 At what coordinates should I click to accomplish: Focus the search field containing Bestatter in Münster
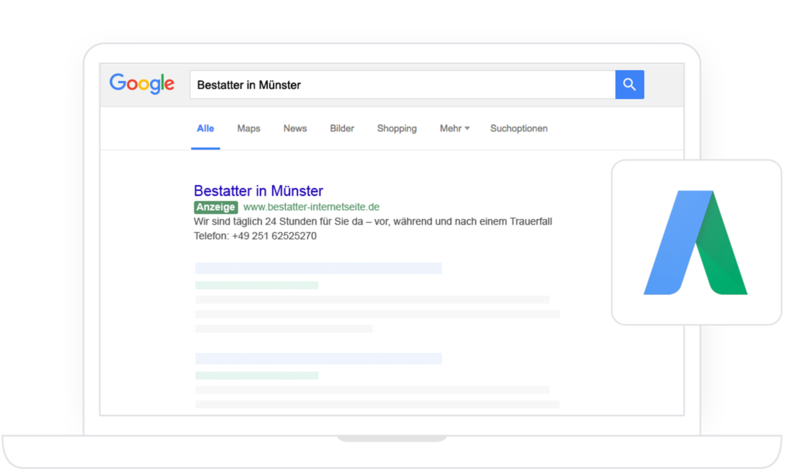400,85
